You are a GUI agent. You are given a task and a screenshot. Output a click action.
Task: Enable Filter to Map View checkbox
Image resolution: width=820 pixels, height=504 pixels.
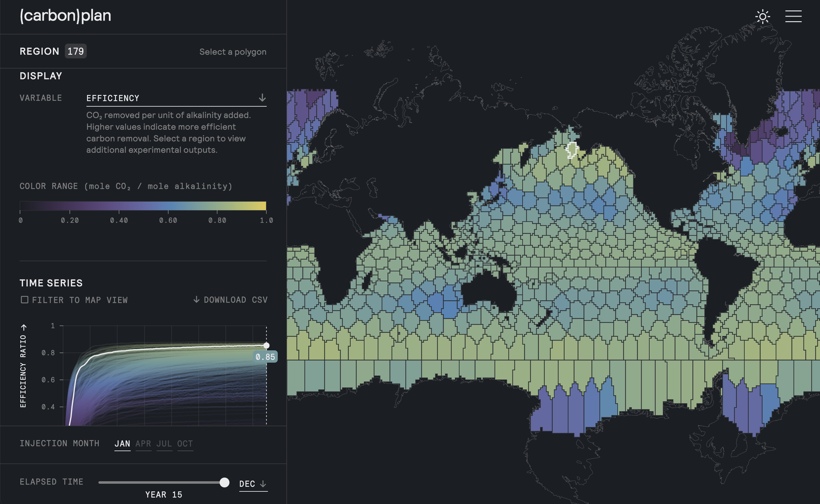24,300
